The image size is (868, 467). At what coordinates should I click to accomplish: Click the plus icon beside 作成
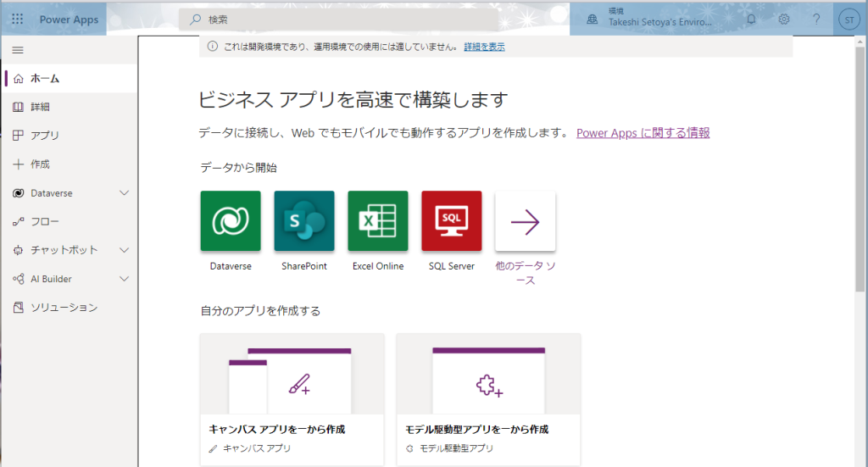click(19, 164)
